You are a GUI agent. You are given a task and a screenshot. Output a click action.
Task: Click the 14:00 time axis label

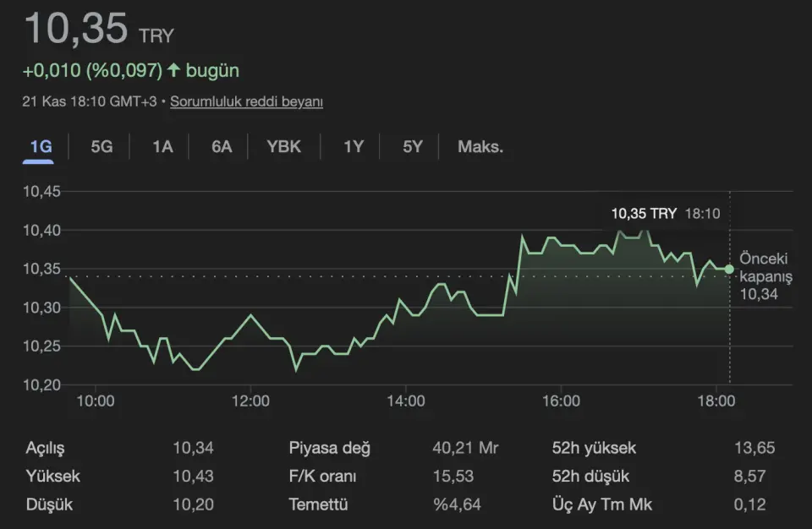click(x=405, y=401)
